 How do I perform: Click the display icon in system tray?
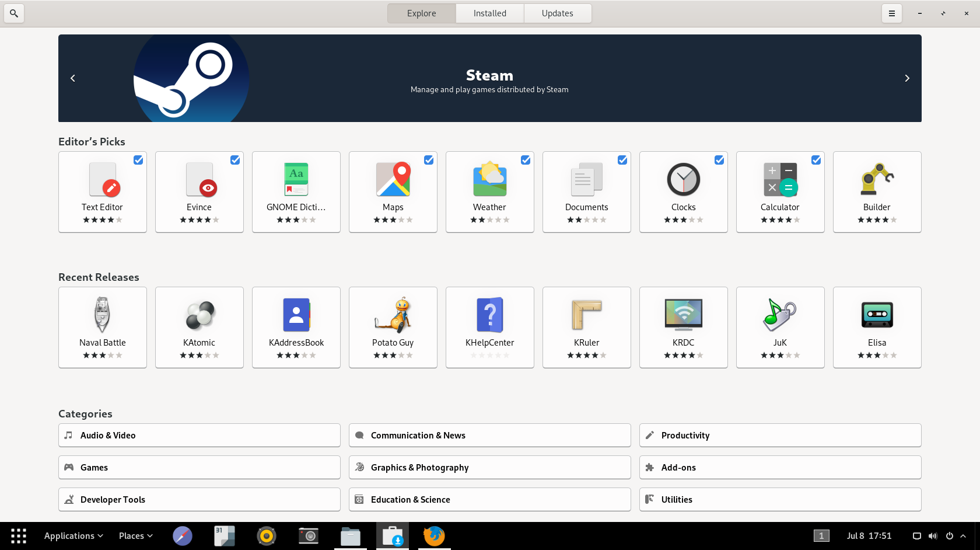click(x=917, y=536)
